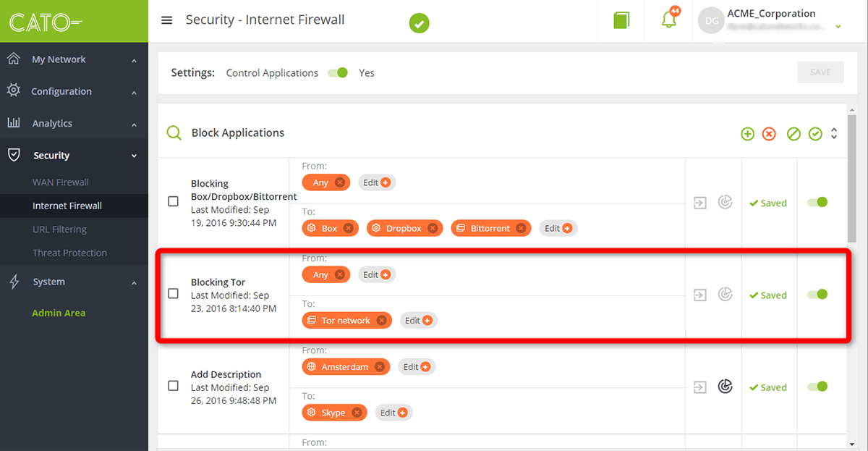Open Threat Protection settings

69,253
